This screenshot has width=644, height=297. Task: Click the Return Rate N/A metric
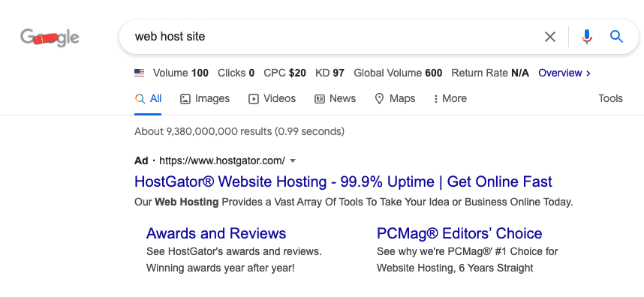click(490, 73)
